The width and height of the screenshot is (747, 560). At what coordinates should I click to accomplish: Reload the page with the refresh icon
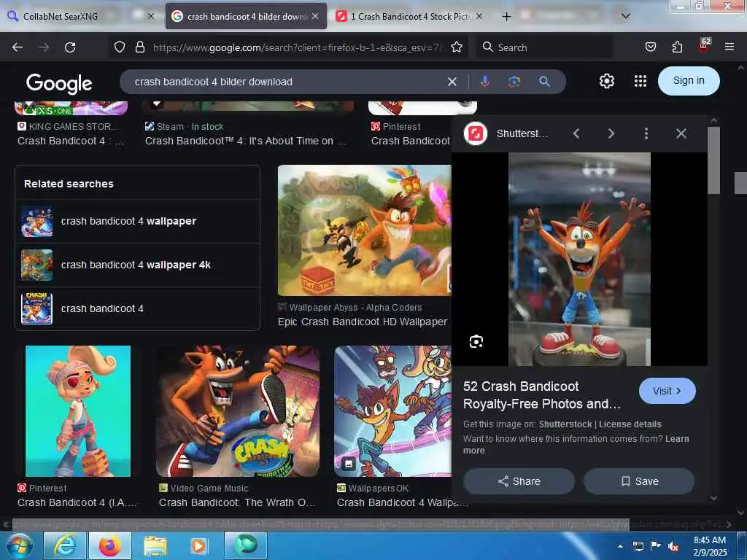pyautogui.click(x=70, y=47)
